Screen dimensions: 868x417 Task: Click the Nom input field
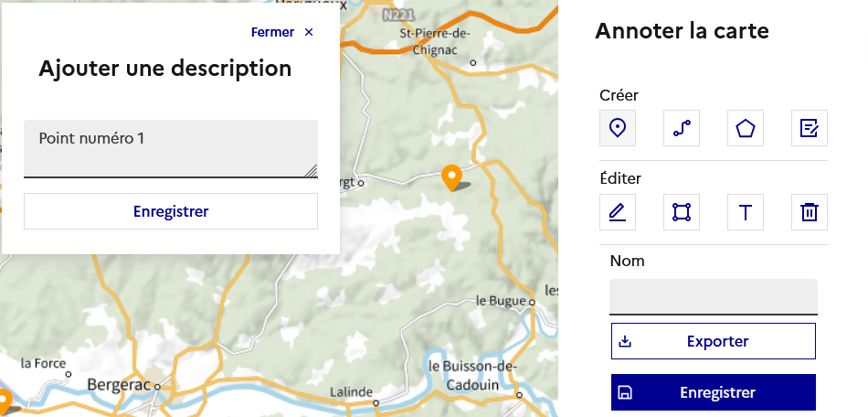[x=713, y=296]
